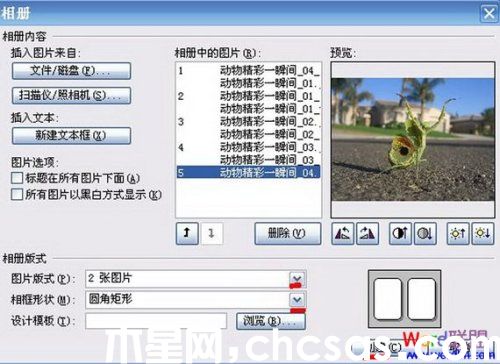Rotate preview image counterclockwise
This screenshot has height=364, width=500.
(343, 234)
